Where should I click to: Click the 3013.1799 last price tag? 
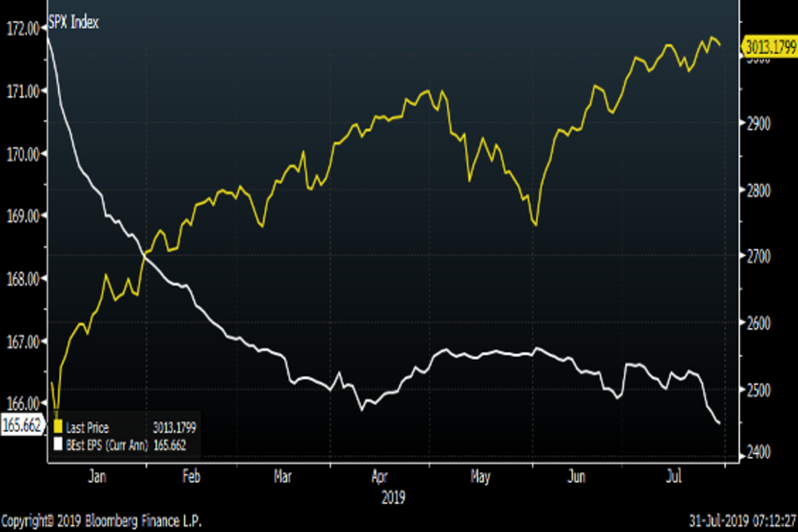770,47
